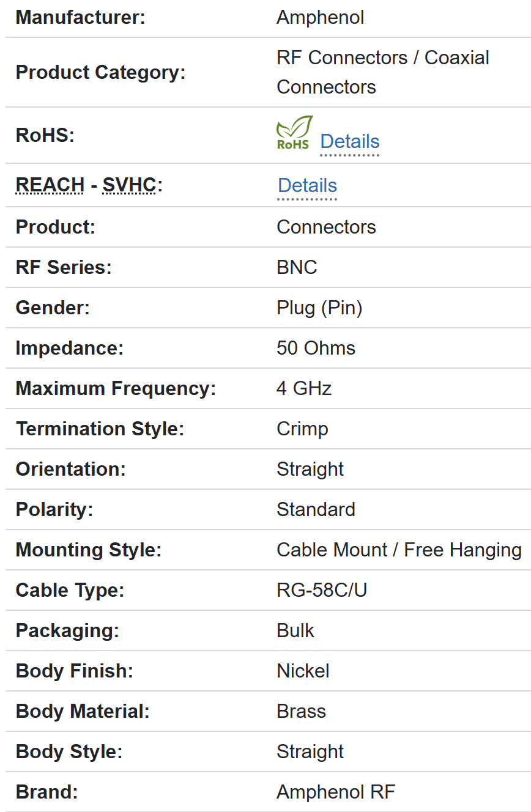Click the Termination Style value Crimp
The height and width of the screenshot is (812, 531).
point(302,429)
